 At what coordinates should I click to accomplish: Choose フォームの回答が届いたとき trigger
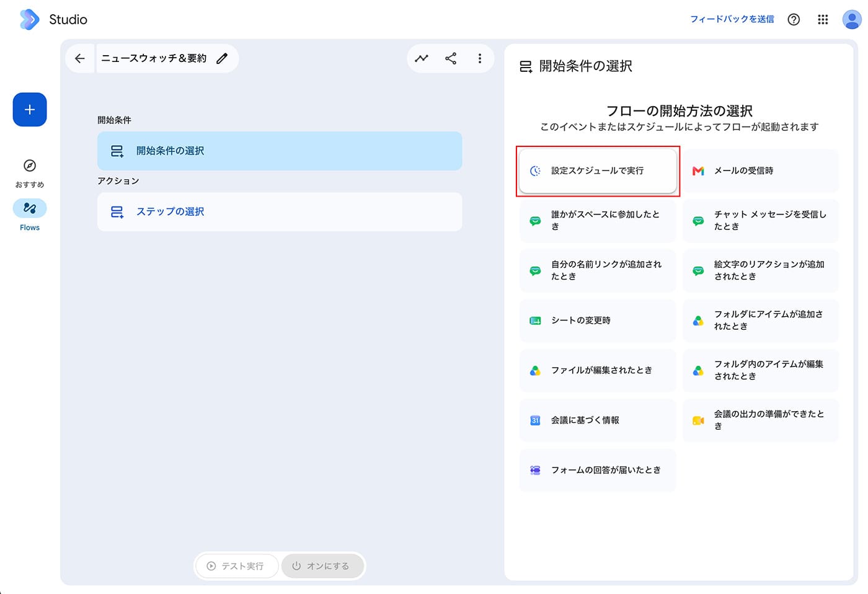pos(598,470)
